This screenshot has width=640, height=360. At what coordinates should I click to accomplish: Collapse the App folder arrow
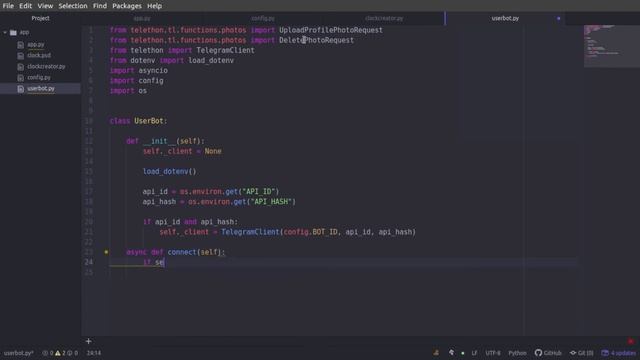tap(5, 32)
